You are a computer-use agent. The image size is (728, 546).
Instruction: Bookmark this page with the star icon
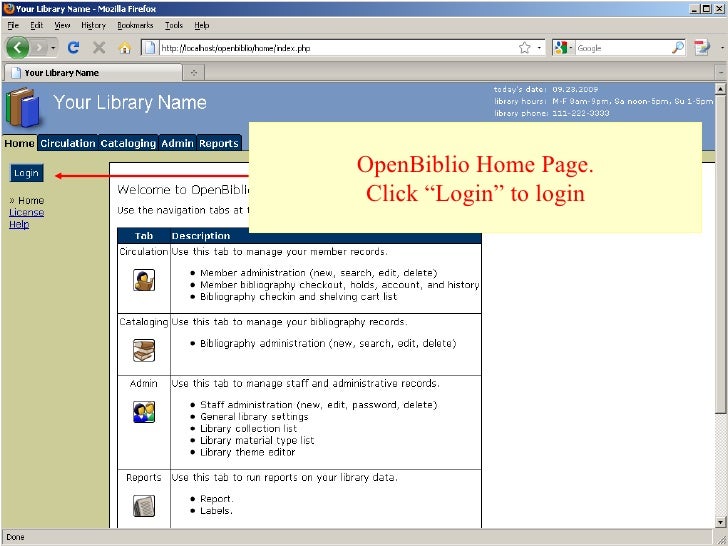[525, 48]
